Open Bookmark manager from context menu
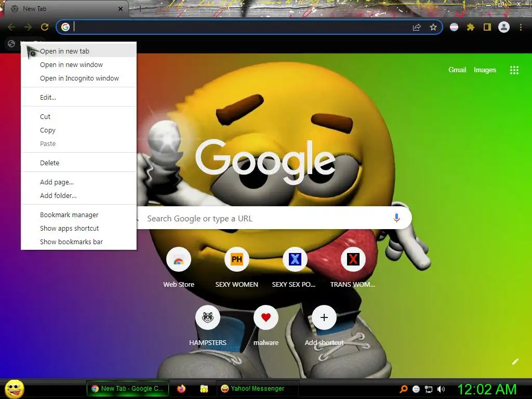The height and width of the screenshot is (399, 532). (79, 215)
